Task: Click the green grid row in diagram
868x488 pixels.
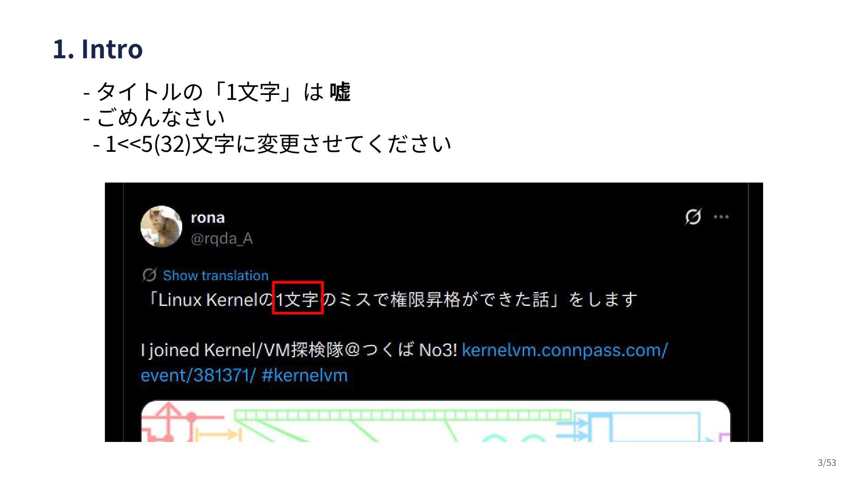Action: pos(403,415)
